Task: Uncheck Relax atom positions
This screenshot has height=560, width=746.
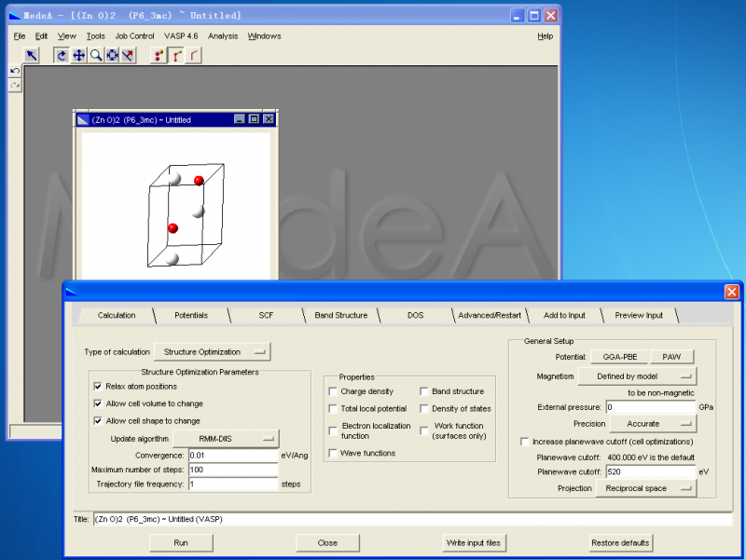Action: [x=98, y=387]
